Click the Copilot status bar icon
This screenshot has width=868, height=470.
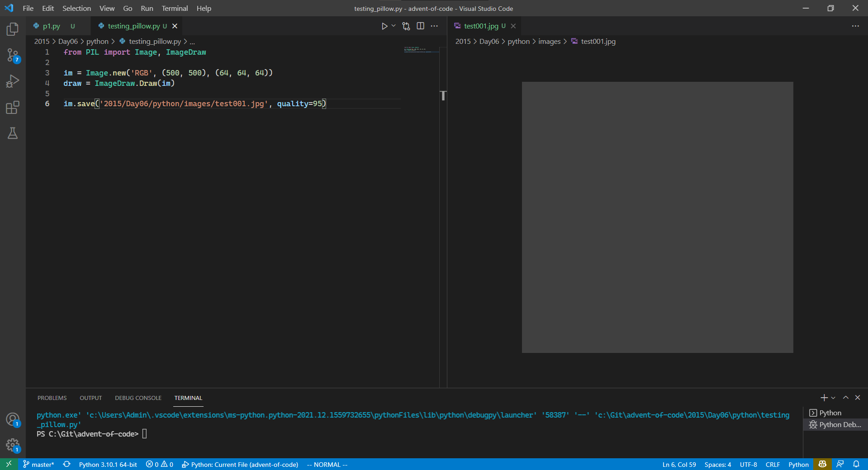822,464
